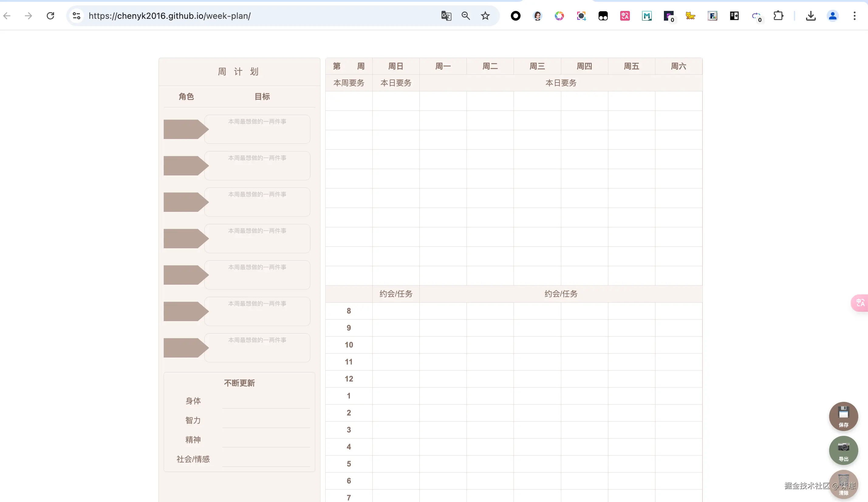This screenshot has width=868, height=502.
Task: Click the 身体 input line
Action: (x=266, y=402)
